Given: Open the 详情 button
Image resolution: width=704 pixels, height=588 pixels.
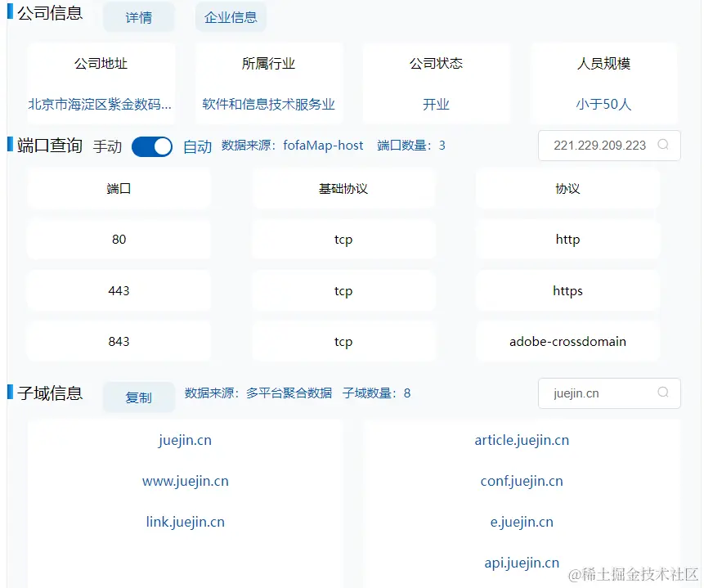Looking at the screenshot, I should coord(139,17).
